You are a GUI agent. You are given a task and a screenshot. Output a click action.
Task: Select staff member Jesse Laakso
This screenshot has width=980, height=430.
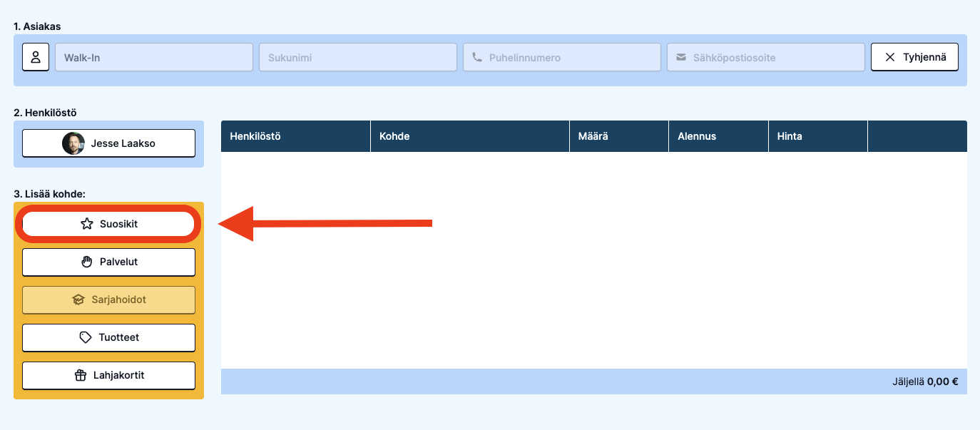(108, 143)
